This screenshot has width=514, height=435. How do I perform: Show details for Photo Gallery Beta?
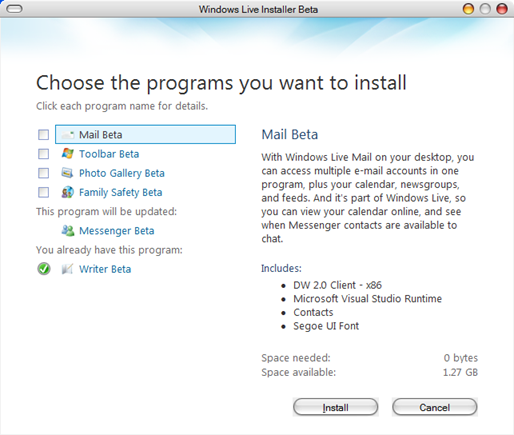[122, 173]
